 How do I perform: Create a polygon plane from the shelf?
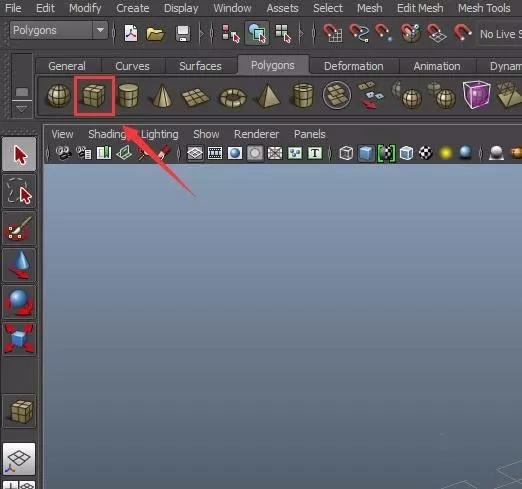(x=196, y=97)
